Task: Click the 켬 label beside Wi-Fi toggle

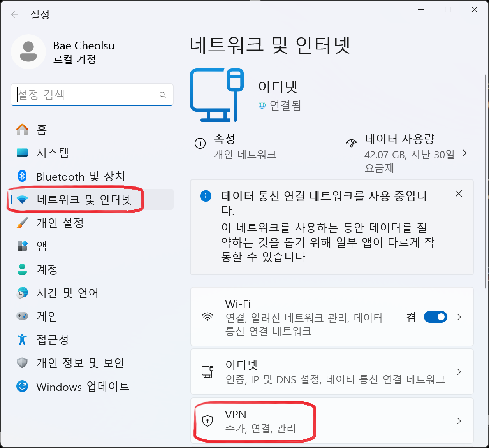Action: coord(411,317)
